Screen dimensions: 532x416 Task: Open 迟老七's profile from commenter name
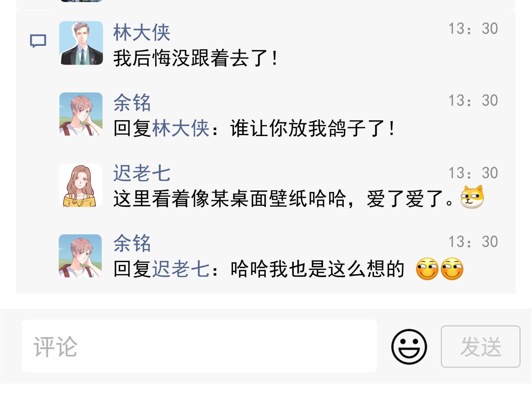tap(142, 173)
